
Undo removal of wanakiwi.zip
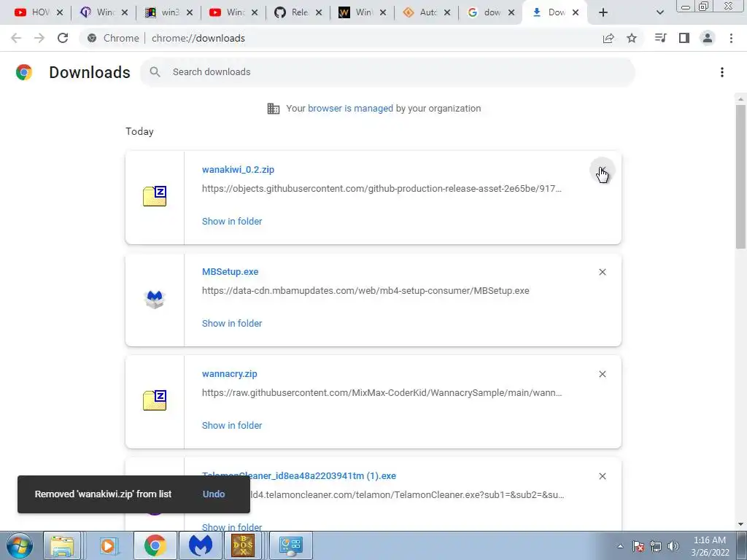click(214, 494)
